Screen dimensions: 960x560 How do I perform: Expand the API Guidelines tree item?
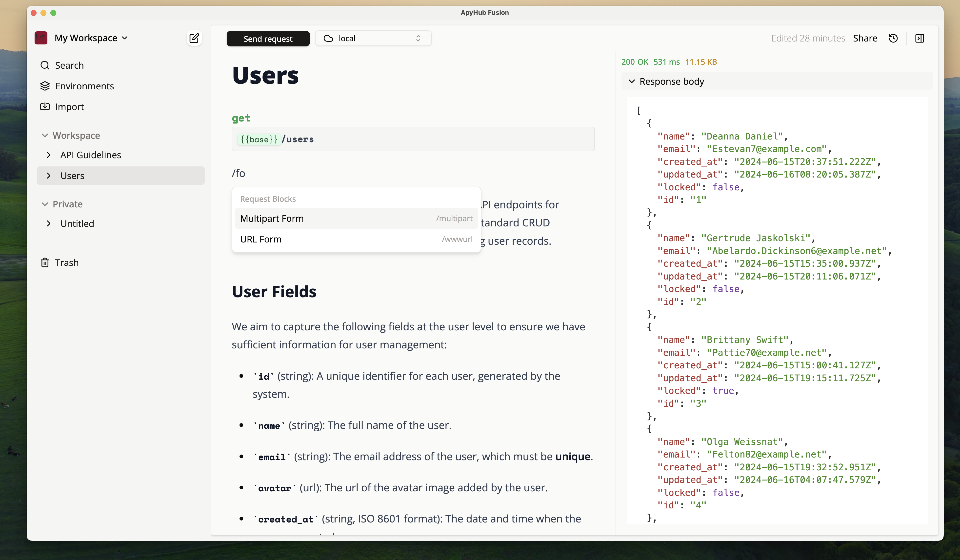click(48, 155)
